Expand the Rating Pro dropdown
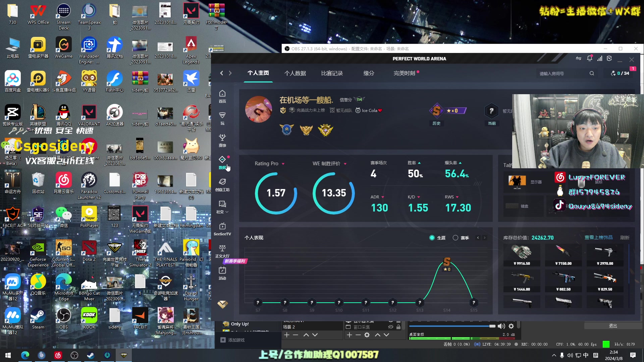The height and width of the screenshot is (362, 644). 283,164
